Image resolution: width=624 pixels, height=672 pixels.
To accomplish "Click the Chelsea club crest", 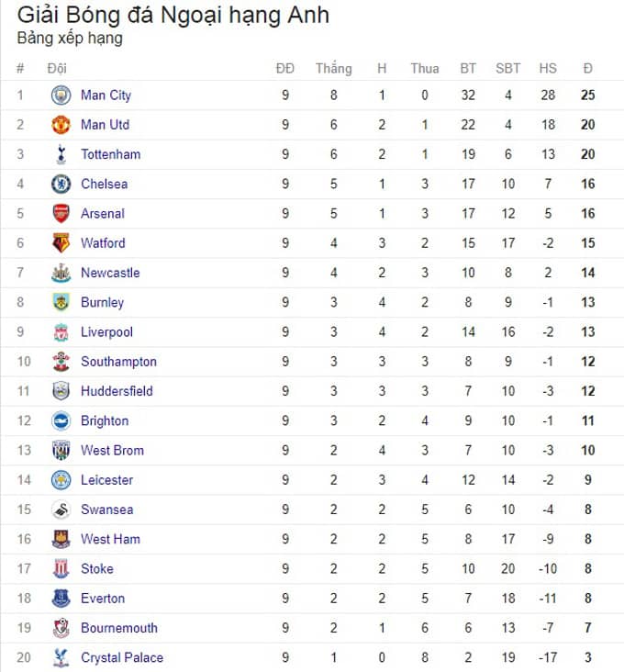I will pyautogui.click(x=61, y=184).
